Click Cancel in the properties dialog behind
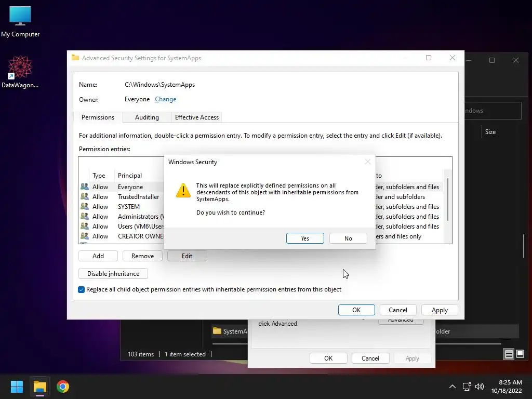 (370, 358)
